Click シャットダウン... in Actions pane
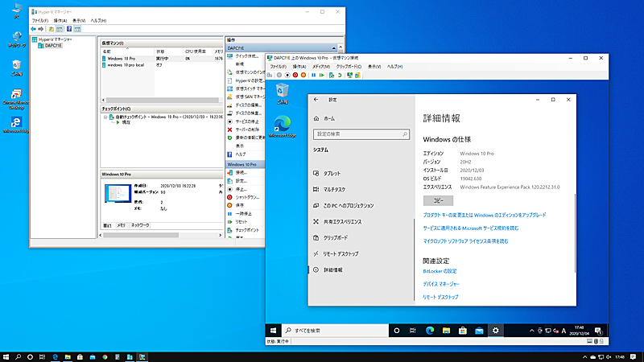 pyautogui.click(x=246, y=197)
